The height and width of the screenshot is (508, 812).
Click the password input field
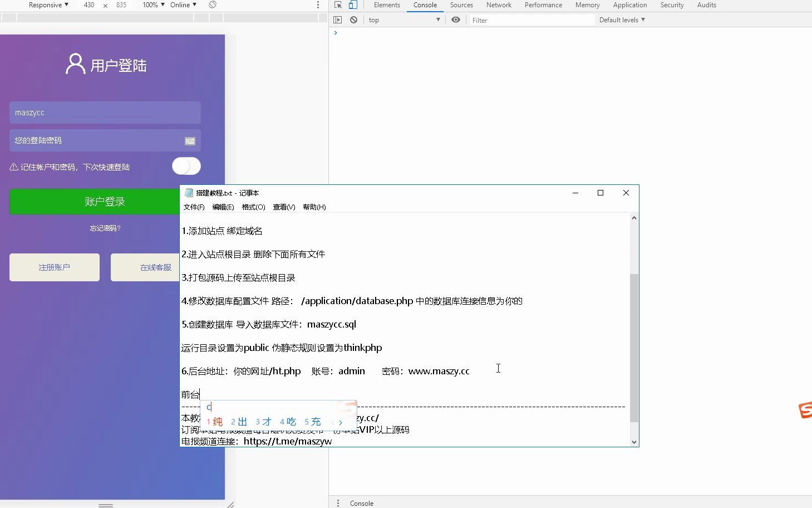pyautogui.click(x=105, y=140)
